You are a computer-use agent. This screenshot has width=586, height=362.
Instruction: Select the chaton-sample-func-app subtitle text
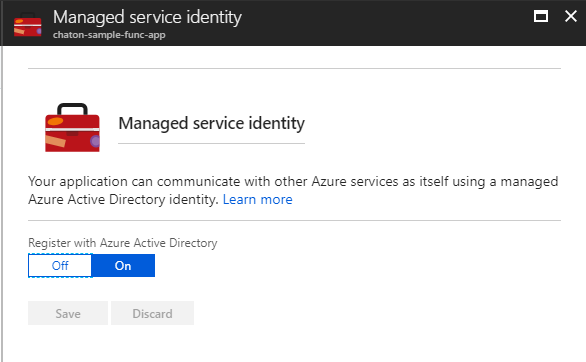coord(109,35)
